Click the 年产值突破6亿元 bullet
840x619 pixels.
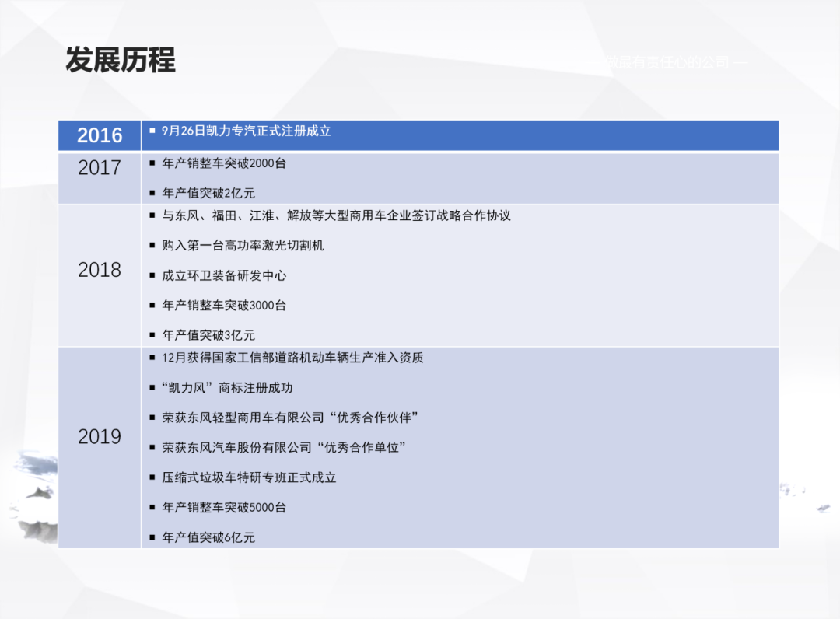208,537
